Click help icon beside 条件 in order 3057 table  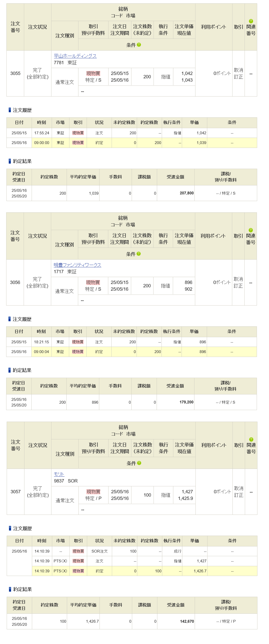tap(139, 463)
